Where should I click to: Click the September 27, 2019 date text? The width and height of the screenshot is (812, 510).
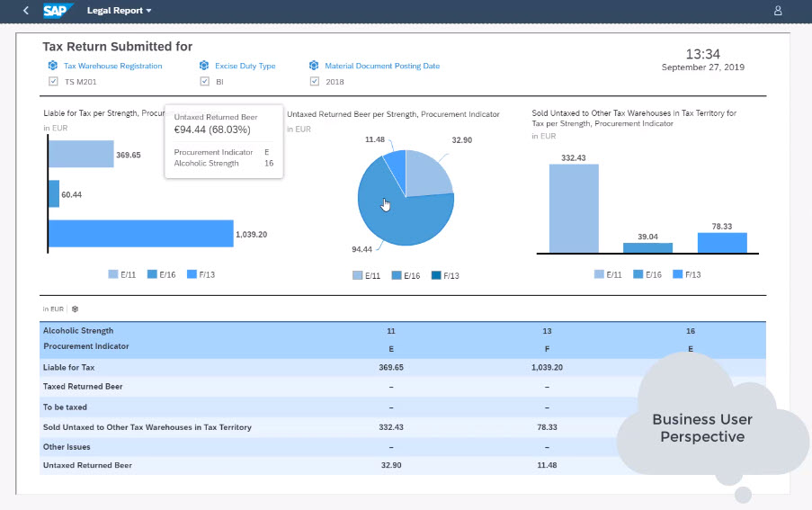(702, 67)
